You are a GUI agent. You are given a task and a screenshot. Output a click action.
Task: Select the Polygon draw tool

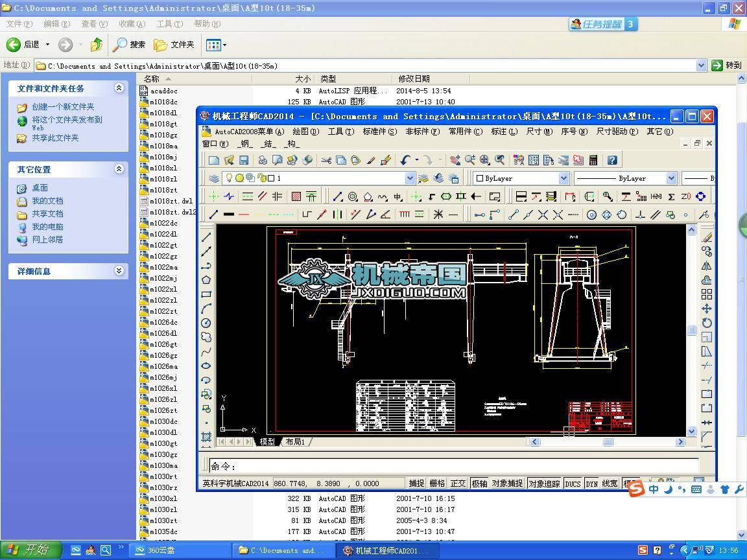[x=206, y=280]
